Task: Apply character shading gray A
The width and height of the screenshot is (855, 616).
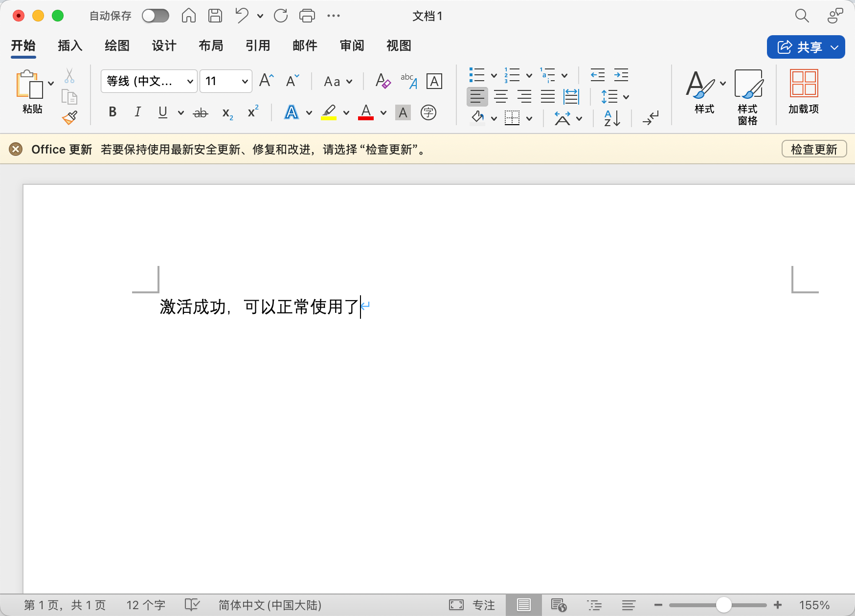Action: click(x=403, y=113)
